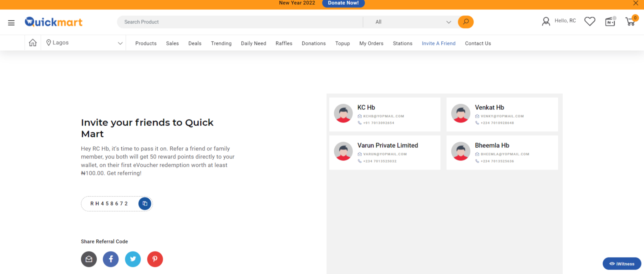Go to My Orders page
Screen dimensions: 644x274
point(371,43)
